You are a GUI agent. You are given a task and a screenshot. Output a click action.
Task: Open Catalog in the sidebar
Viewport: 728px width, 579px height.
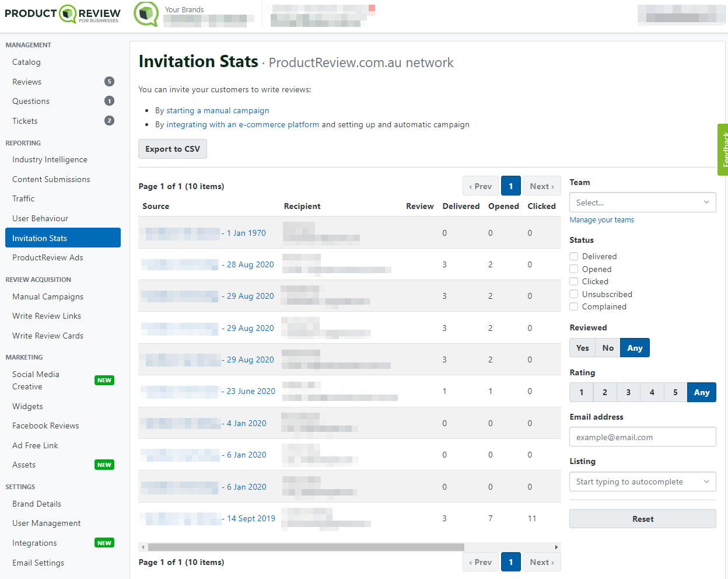tap(26, 62)
